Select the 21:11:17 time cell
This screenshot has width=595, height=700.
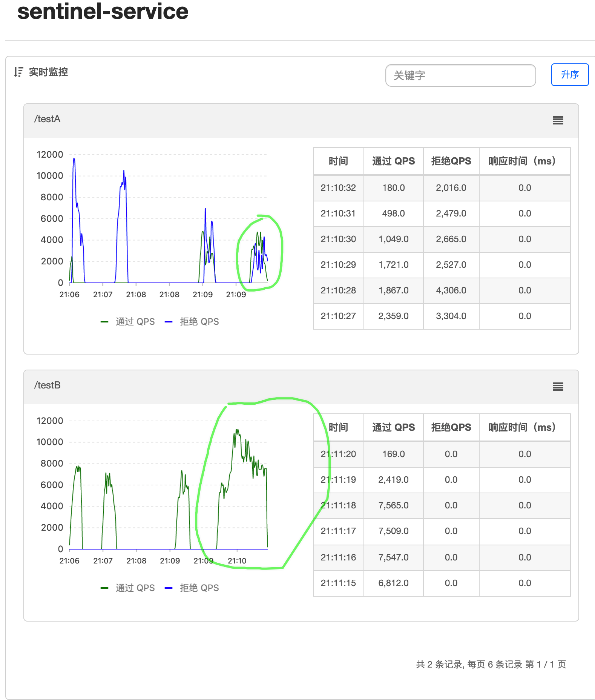pyautogui.click(x=338, y=531)
